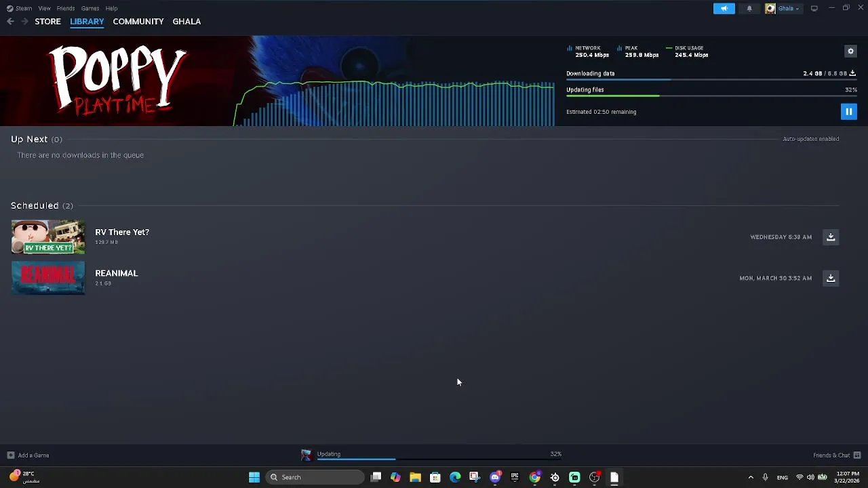Viewport: 868px width, 488px height.
Task: Click the microphone tray icon
Action: pyautogui.click(x=765, y=477)
